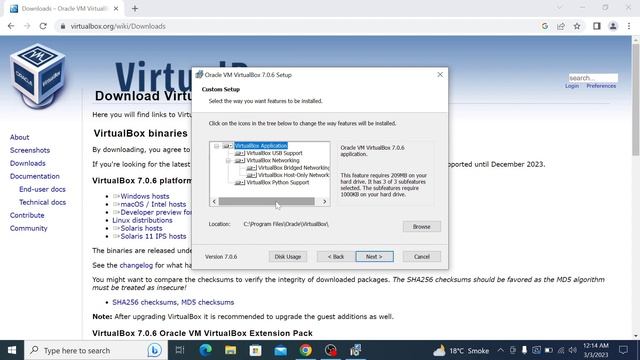This screenshot has width=640, height=360.
Task: Bookmark this page with the star icon
Action: (x=577, y=26)
